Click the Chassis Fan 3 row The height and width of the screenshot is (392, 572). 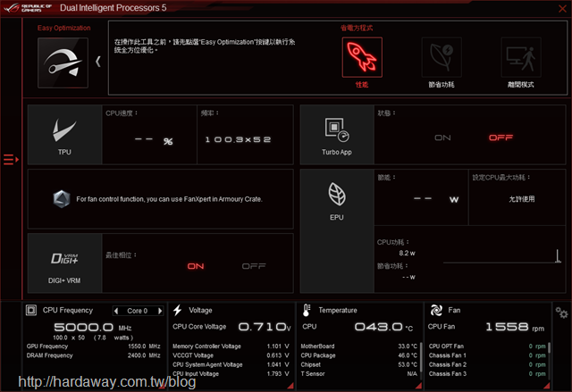click(487, 374)
